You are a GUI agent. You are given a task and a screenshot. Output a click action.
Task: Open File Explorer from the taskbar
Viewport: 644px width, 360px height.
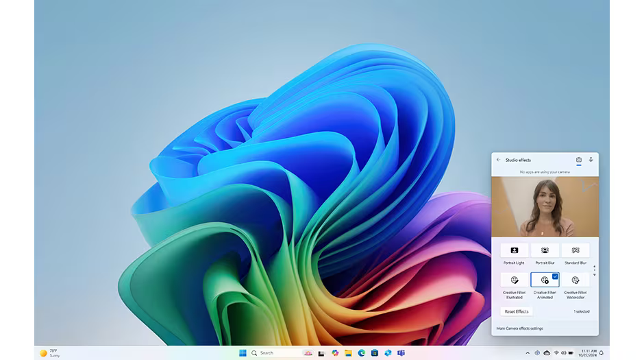click(x=348, y=352)
